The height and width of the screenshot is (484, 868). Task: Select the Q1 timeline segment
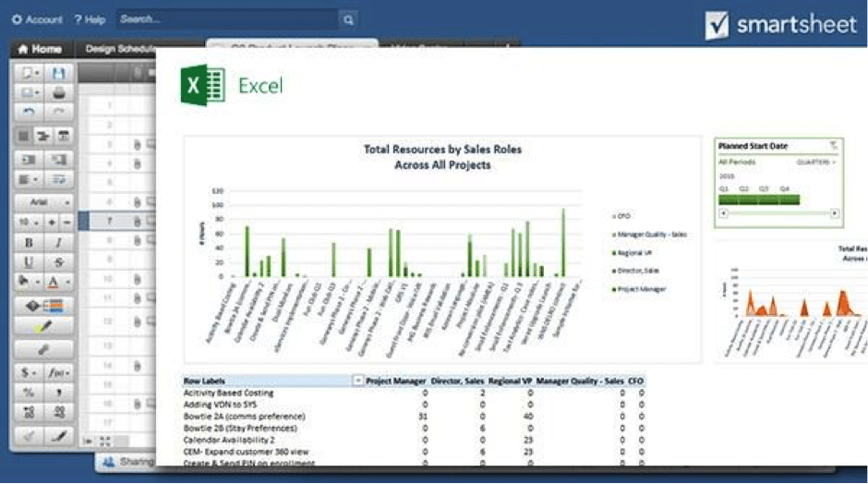(728, 200)
